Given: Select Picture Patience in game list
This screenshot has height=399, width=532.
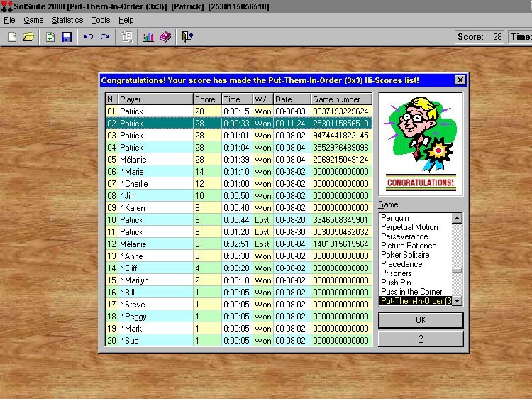Looking at the screenshot, I should [x=416, y=245].
